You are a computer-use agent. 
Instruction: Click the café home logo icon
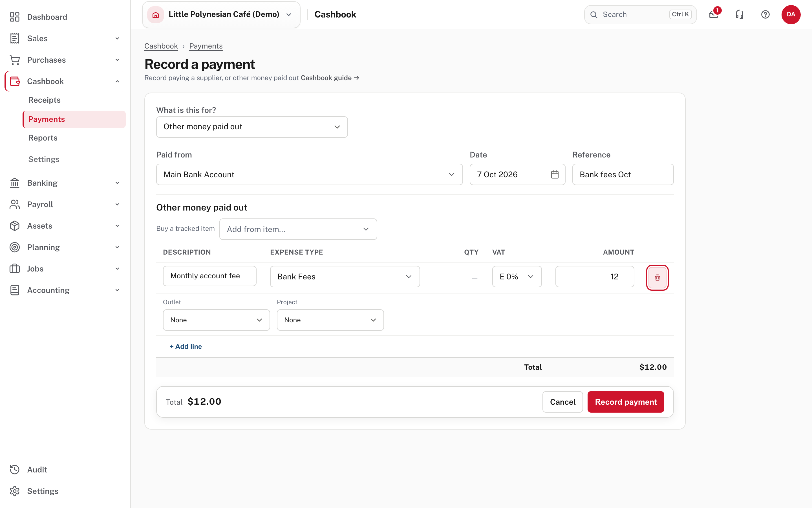pyautogui.click(x=156, y=14)
